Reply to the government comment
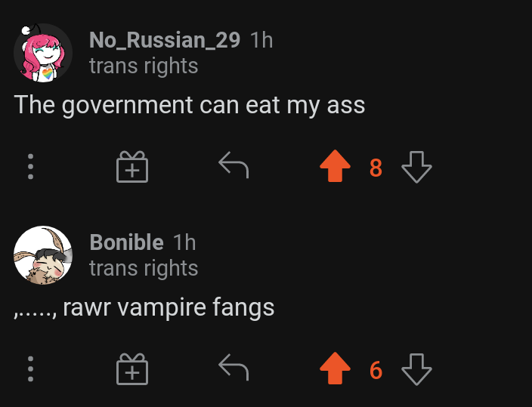Viewport: 532px width, 407px height. coord(234,165)
